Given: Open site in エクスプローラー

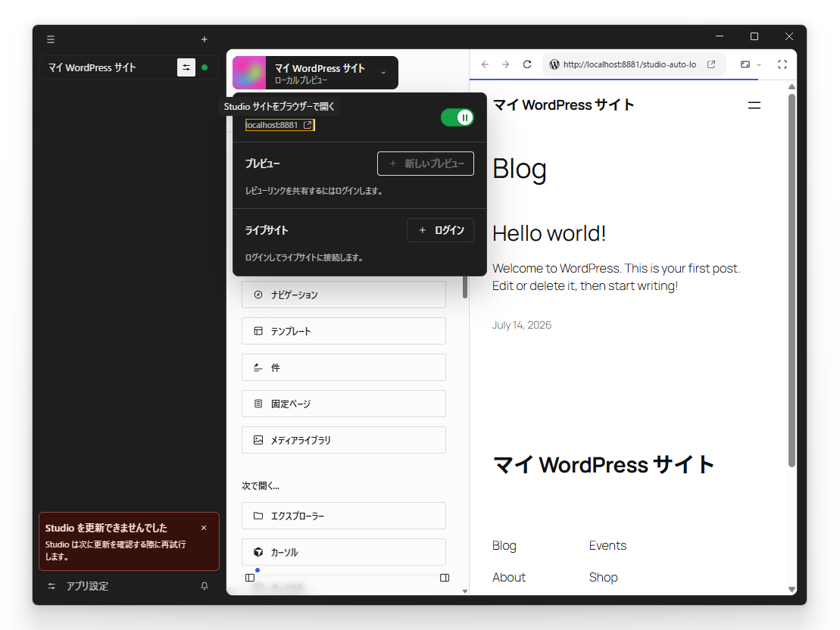Looking at the screenshot, I should tap(343, 516).
